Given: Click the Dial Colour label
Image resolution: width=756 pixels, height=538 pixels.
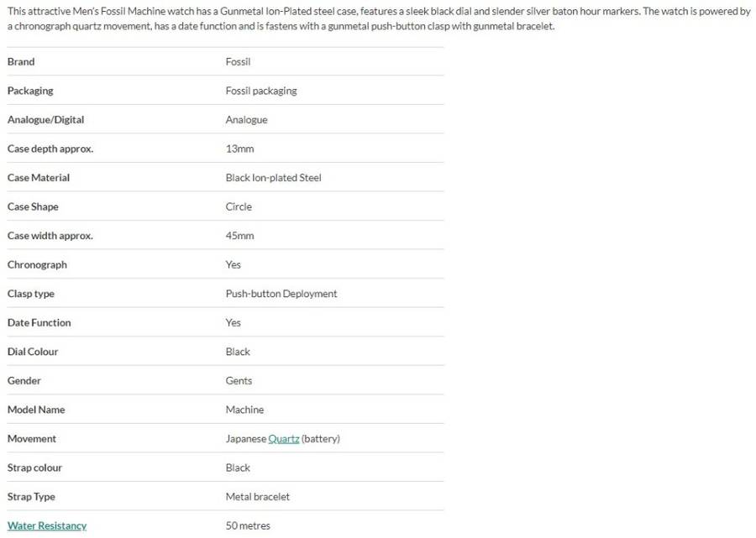Looking at the screenshot, I should (x=33, y=352).
